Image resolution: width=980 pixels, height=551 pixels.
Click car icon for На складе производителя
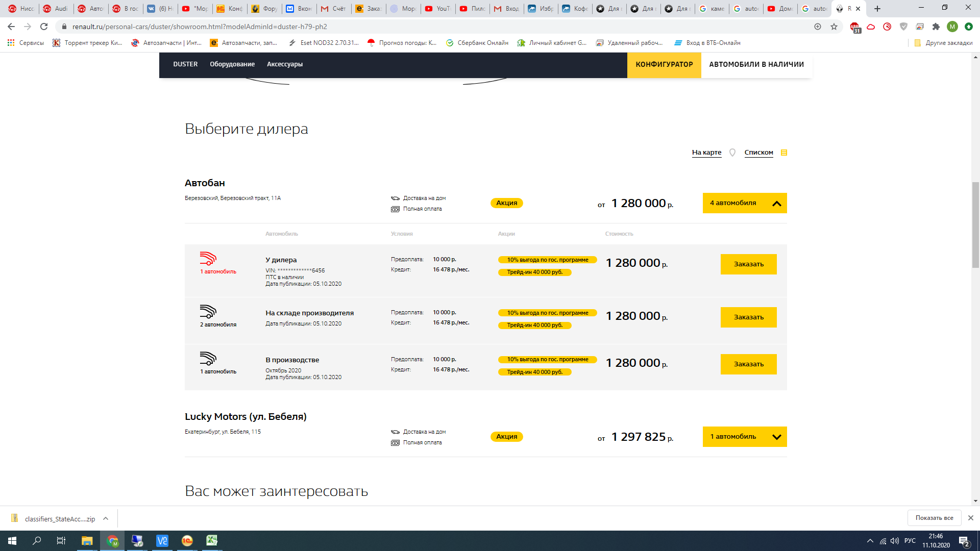click(208, 311)
